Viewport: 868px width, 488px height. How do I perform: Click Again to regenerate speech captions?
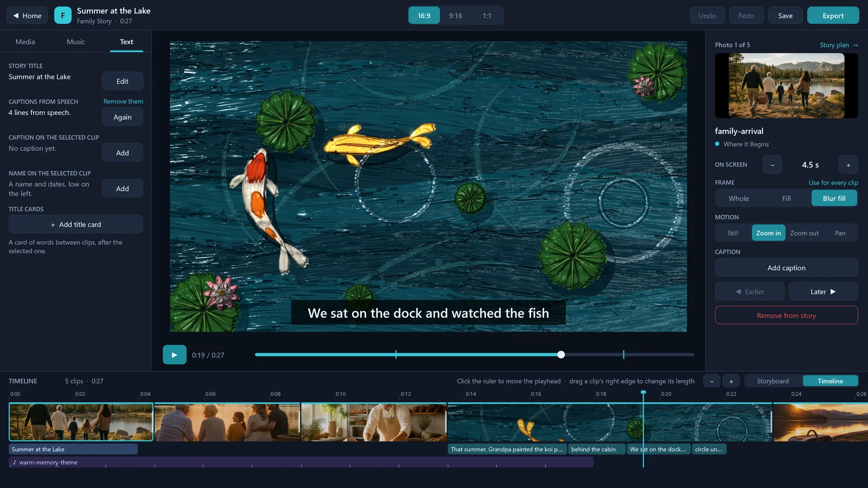click(123, 117)
